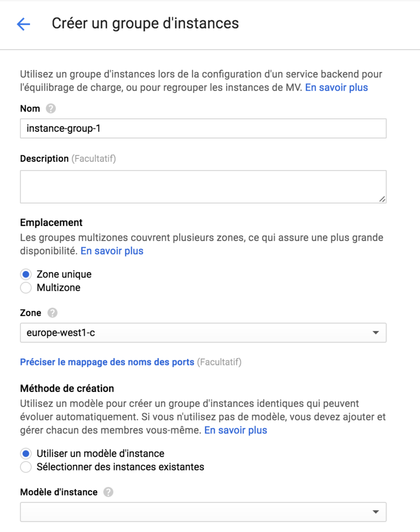
Task: Open the Zone dropdown showing europe-west1-c
Action: click(203, 332)
